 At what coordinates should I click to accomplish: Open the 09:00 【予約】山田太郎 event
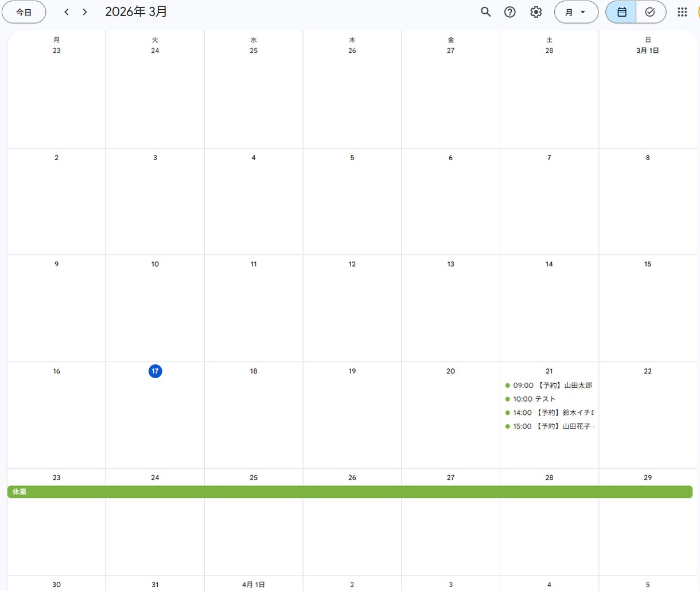click(549, 386)
